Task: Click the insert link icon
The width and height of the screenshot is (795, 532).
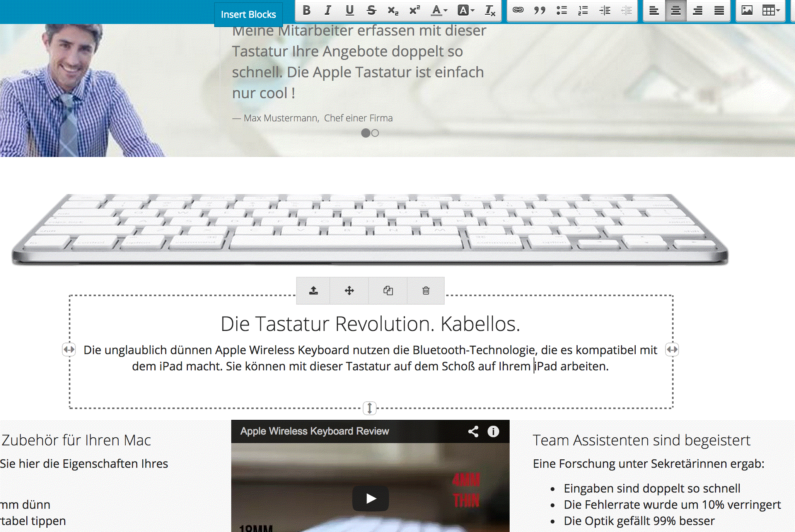Action: click(518, 10)
